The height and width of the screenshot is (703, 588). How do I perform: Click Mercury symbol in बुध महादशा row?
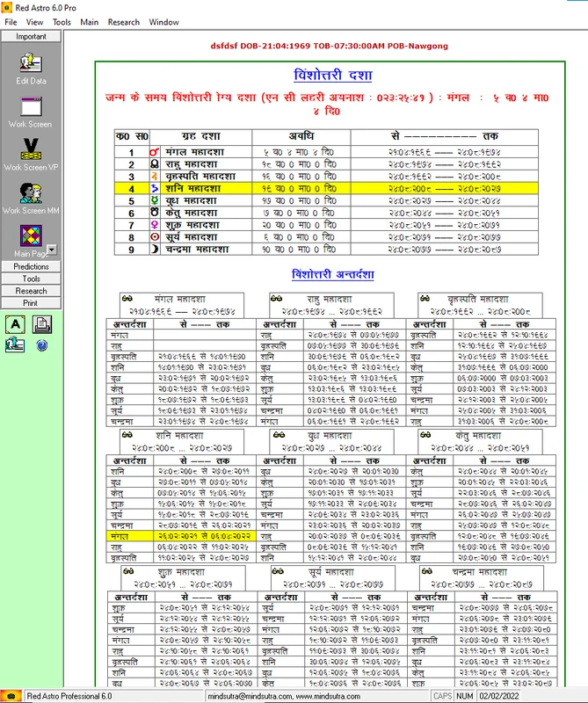pos(155,200)
